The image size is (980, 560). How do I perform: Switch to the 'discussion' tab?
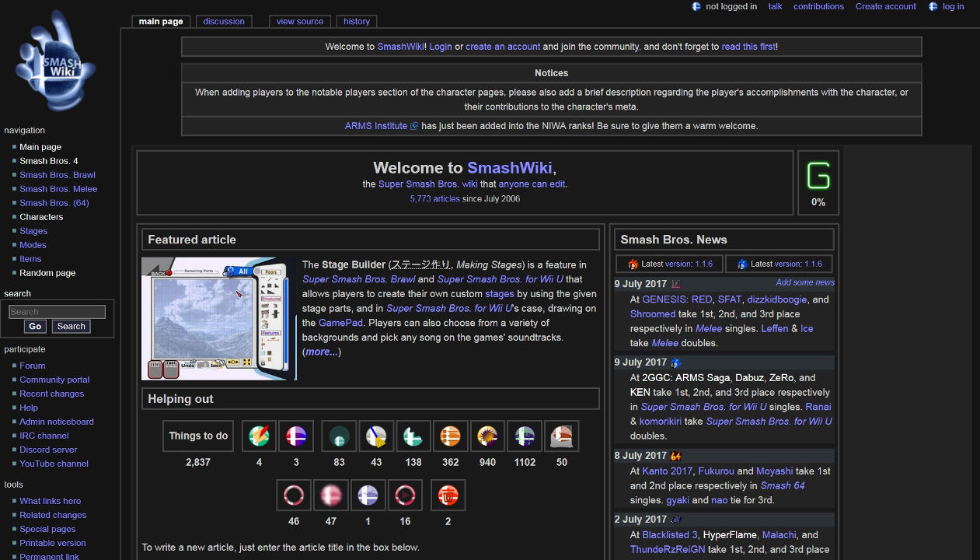pos(224,21)
